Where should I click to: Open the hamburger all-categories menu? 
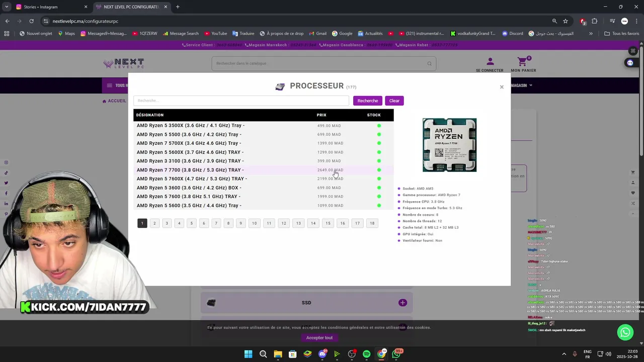[109, 85]
